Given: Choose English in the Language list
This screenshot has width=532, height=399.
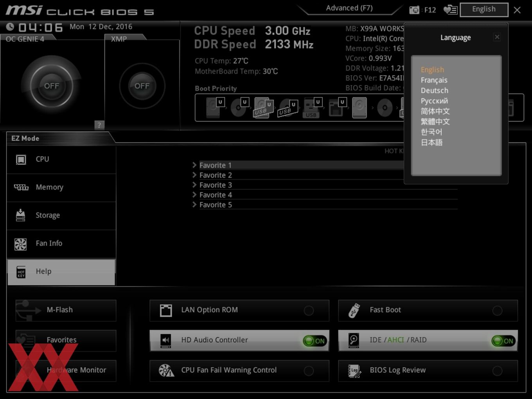Looking at the screenshot, I should point(432,70).
